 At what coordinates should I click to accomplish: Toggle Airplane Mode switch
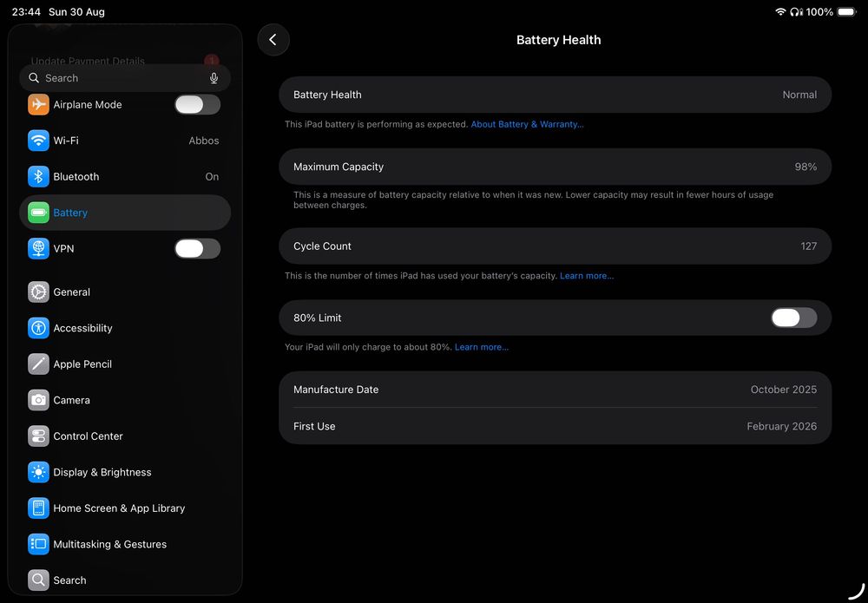(x=198, y=105)
